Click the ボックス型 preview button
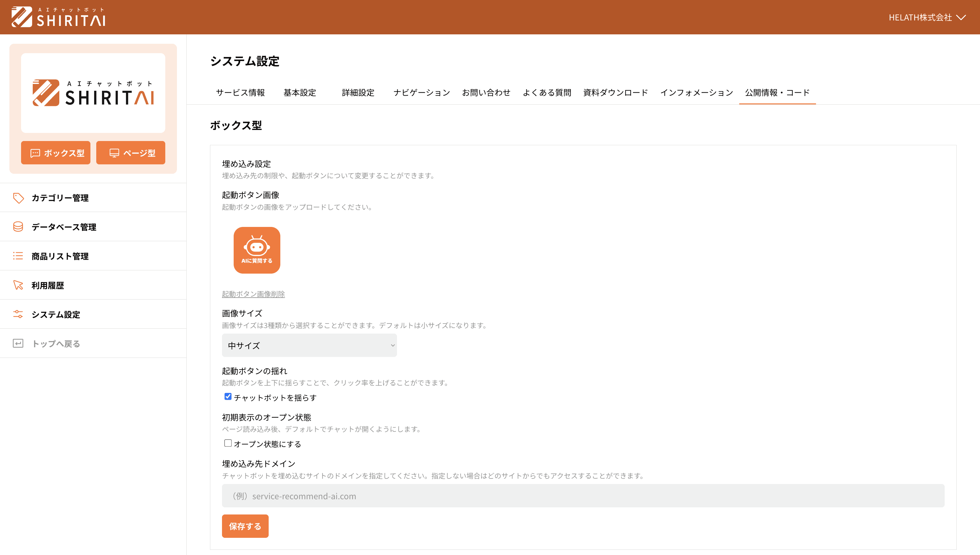 (56, 153)
